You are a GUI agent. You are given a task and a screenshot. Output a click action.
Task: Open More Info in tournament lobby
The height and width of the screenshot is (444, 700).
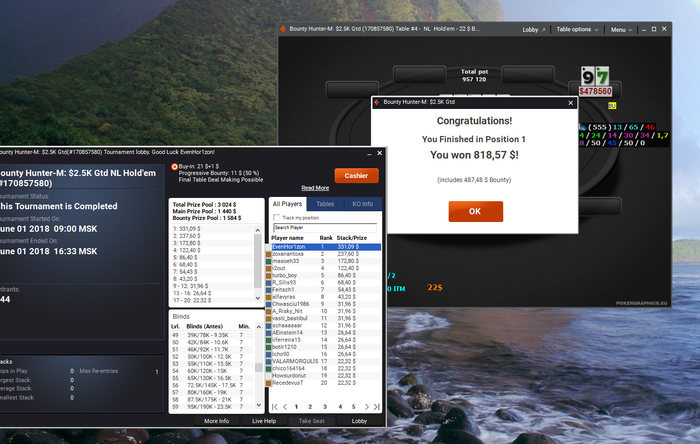tap(217, 421)
